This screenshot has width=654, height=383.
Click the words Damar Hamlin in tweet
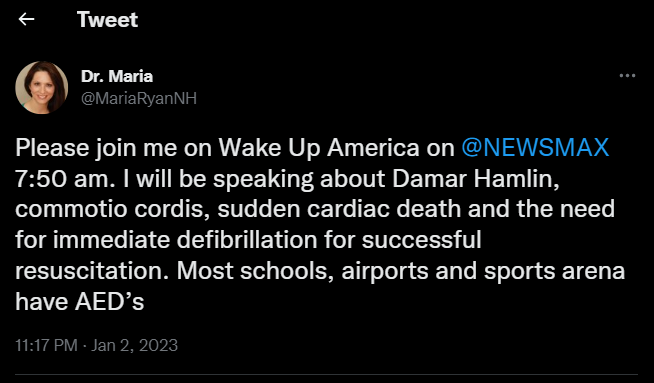click(x=475, y=179)
